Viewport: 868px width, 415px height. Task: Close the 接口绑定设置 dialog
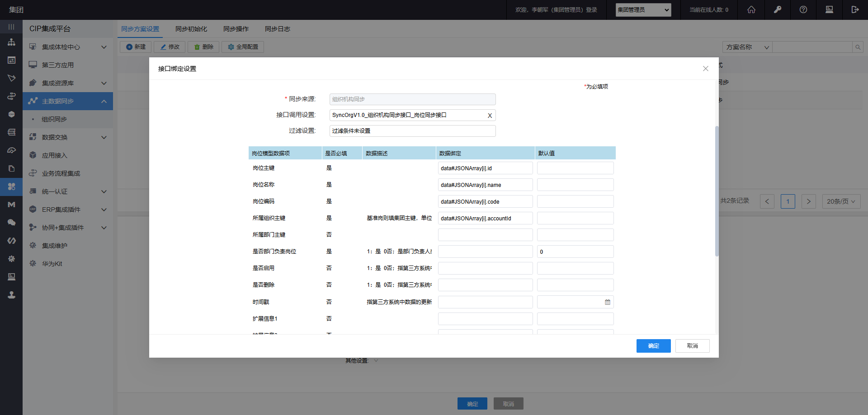tap(705, 69)
